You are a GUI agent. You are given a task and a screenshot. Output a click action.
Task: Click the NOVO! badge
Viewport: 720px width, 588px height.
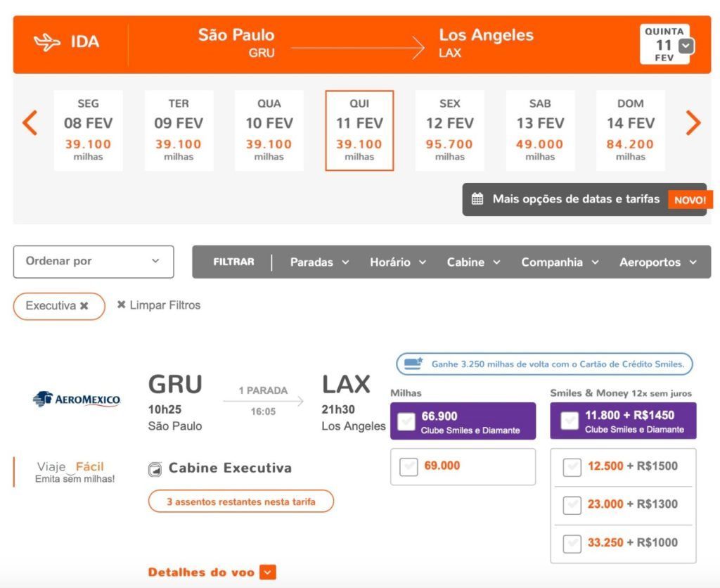[x=690, y=200]
